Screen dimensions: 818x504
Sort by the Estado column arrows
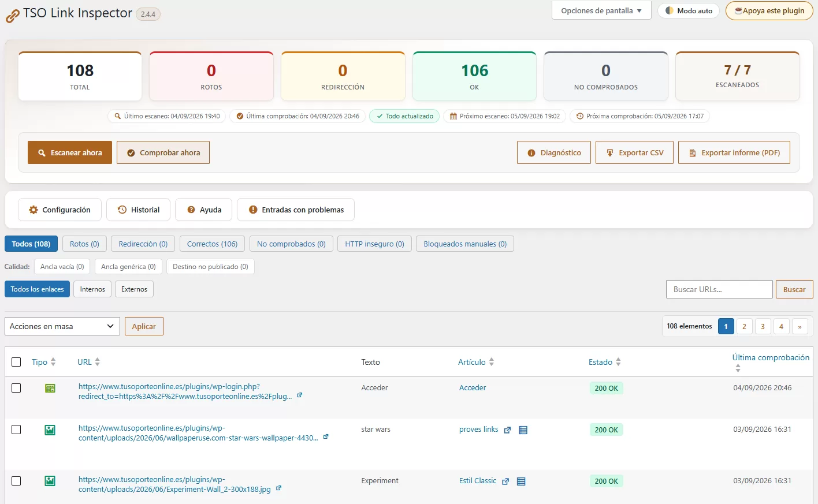point(618,362)
